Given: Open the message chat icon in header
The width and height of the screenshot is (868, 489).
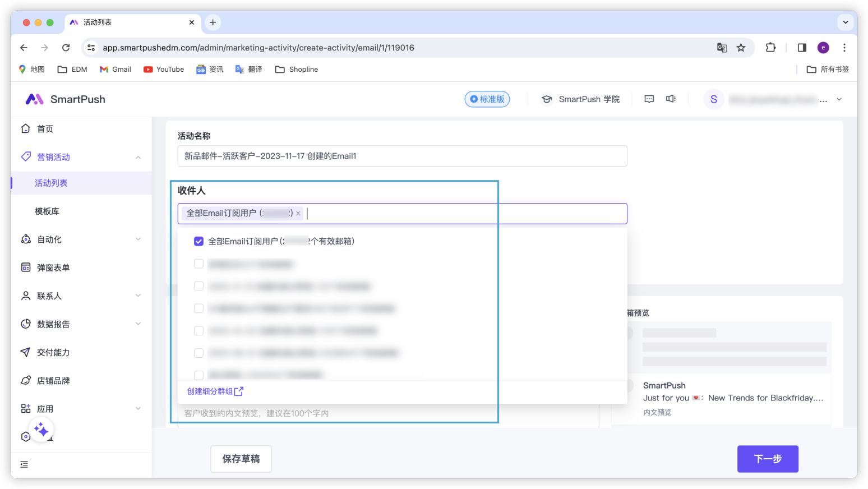Looking at the screenshot, I should (649, 99).
